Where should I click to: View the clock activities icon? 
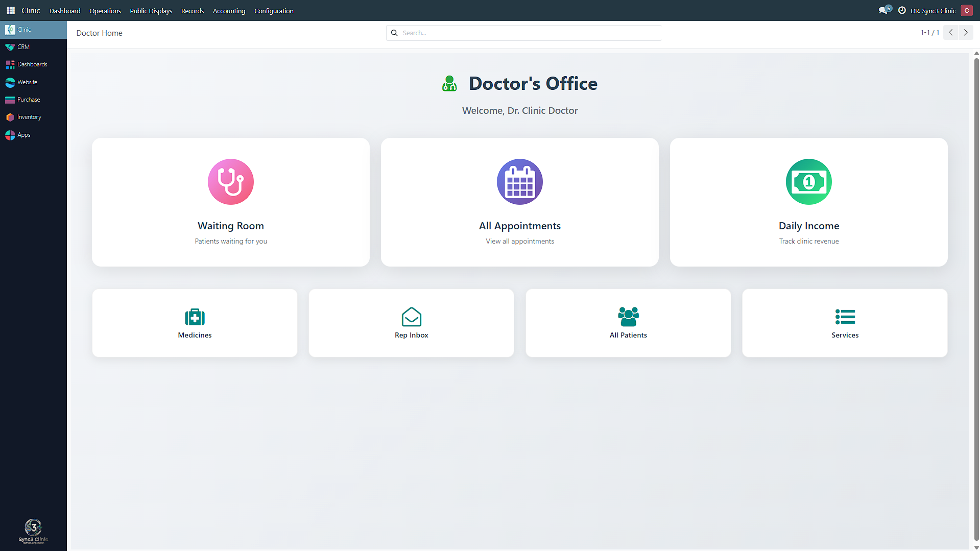point(902,11)
